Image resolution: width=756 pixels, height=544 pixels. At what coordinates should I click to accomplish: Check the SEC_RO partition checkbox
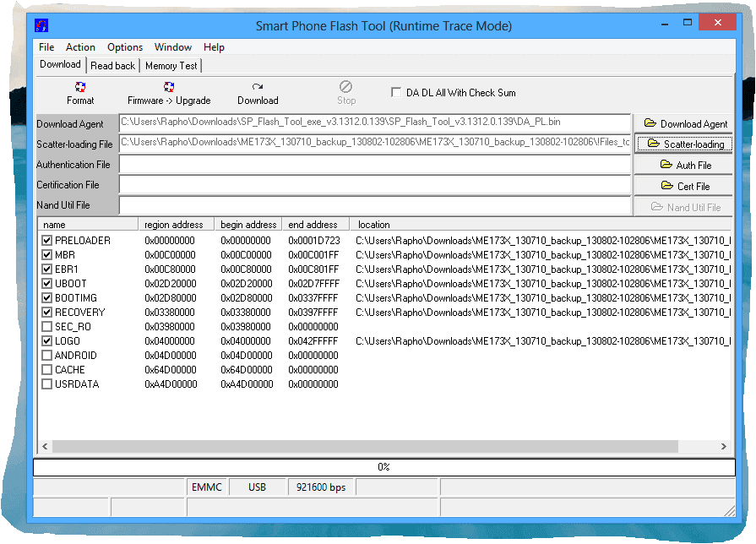[x=46, y=327]
